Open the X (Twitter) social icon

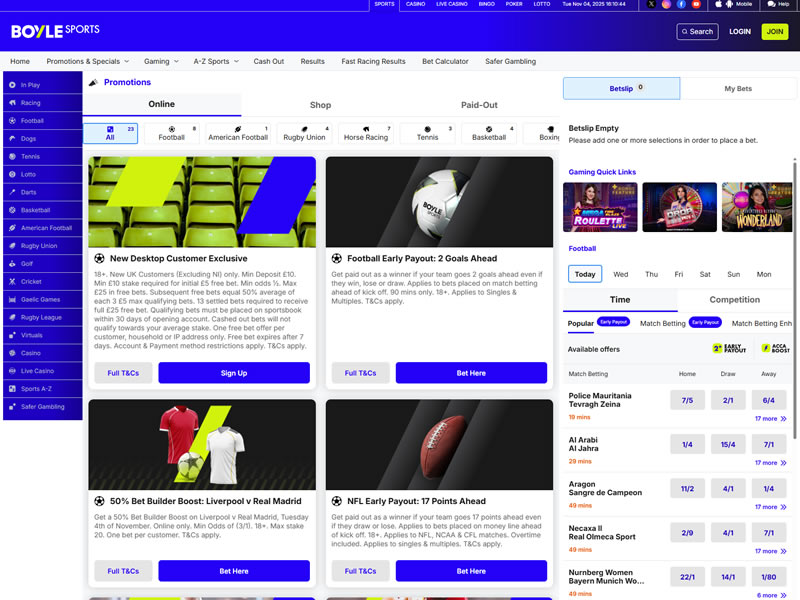point(652,4)
